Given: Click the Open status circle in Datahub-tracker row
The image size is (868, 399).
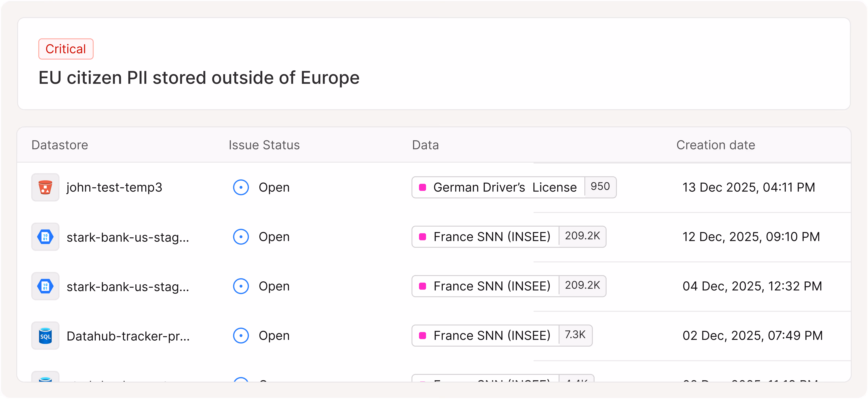Looking at the screenshot, I should point(241,336).
